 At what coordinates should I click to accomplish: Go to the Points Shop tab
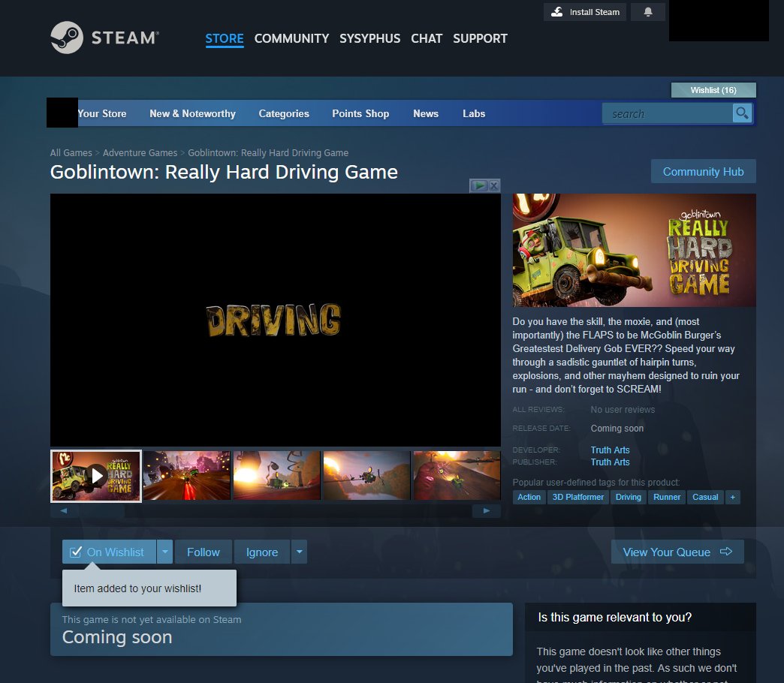(x=360, y=113)
